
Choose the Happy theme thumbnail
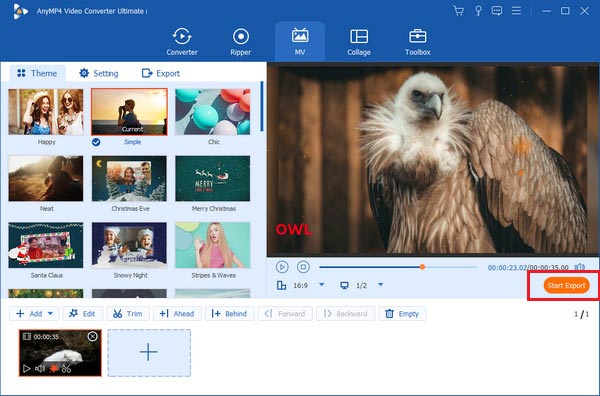pyautogui.click(x=46, y=112)
